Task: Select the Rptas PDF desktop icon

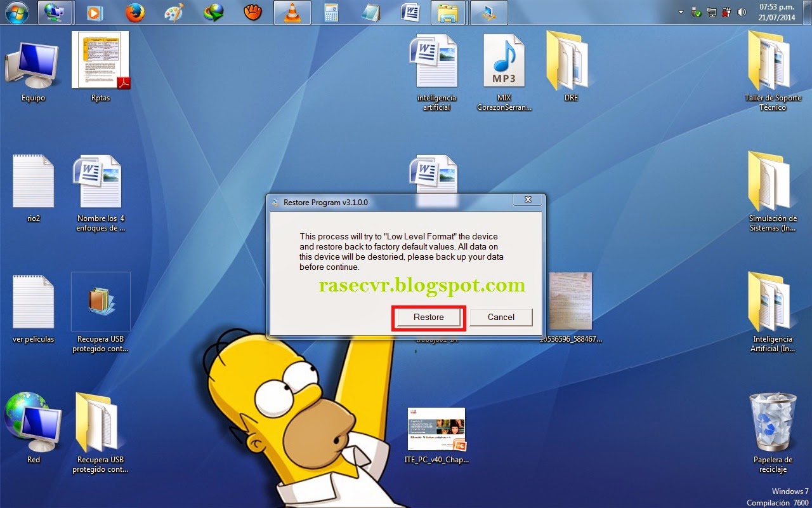Action: coord(100,67)
